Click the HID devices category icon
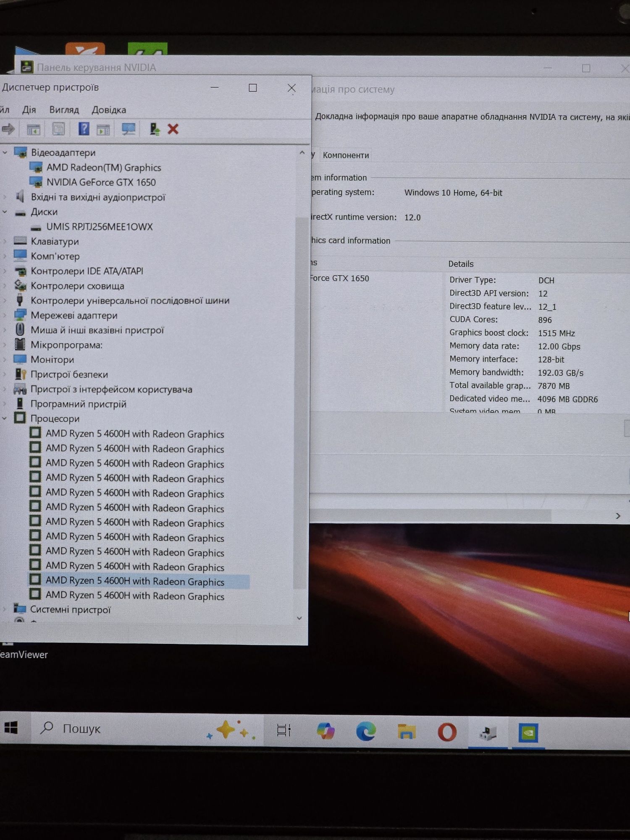Screen dimensions: 630x840 pos(20,389)
